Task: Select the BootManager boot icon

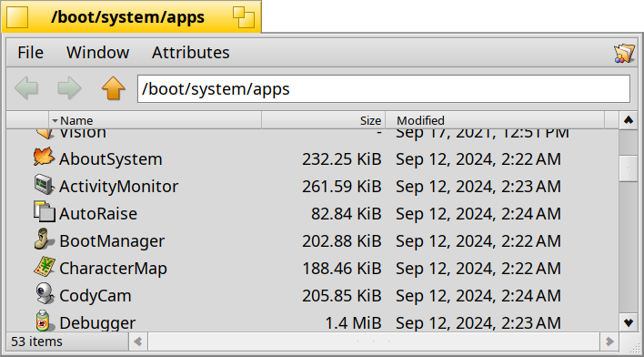Action: [44, 240]
